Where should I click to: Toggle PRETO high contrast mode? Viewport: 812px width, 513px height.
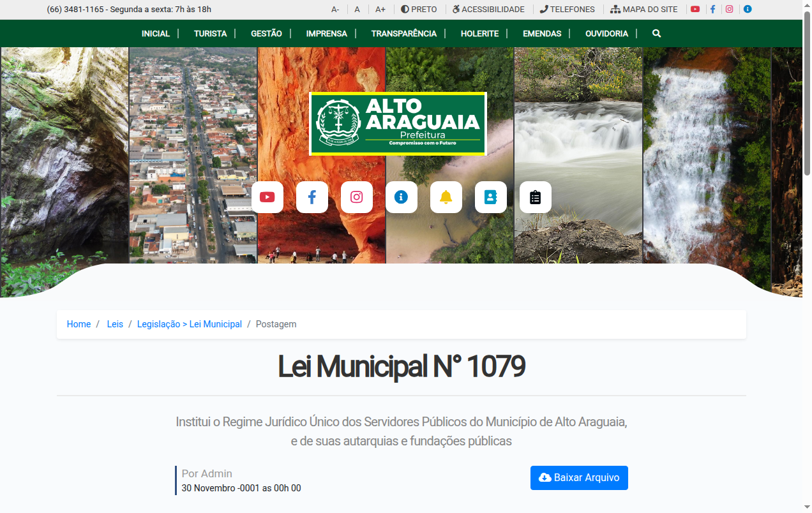tap(419, 10)
